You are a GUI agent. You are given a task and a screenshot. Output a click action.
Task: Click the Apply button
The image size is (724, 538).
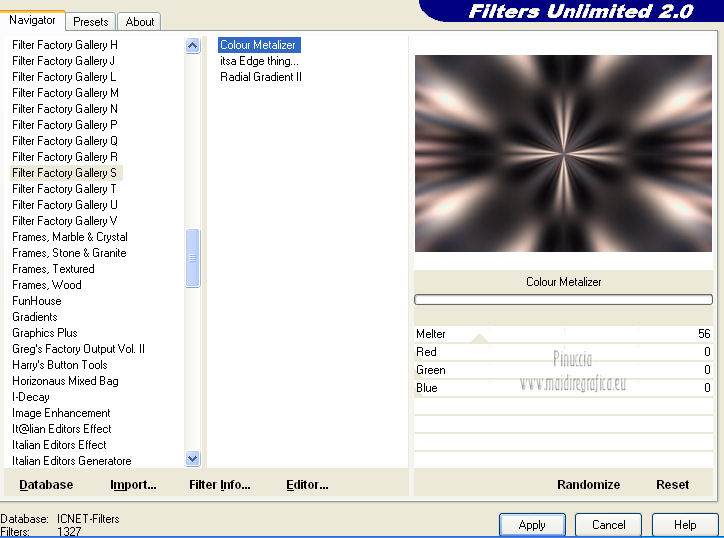pos(532,525)
